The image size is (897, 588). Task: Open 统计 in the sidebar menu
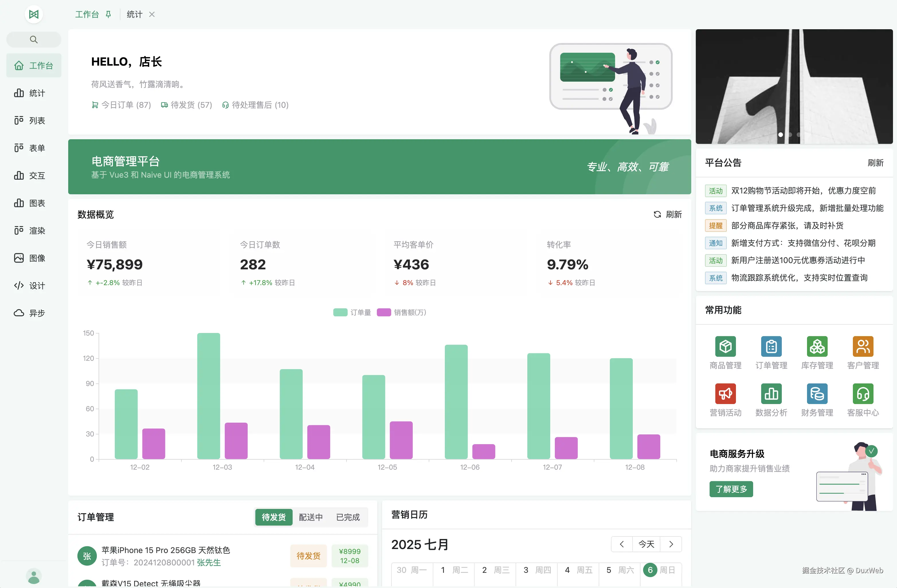(34, 93)
